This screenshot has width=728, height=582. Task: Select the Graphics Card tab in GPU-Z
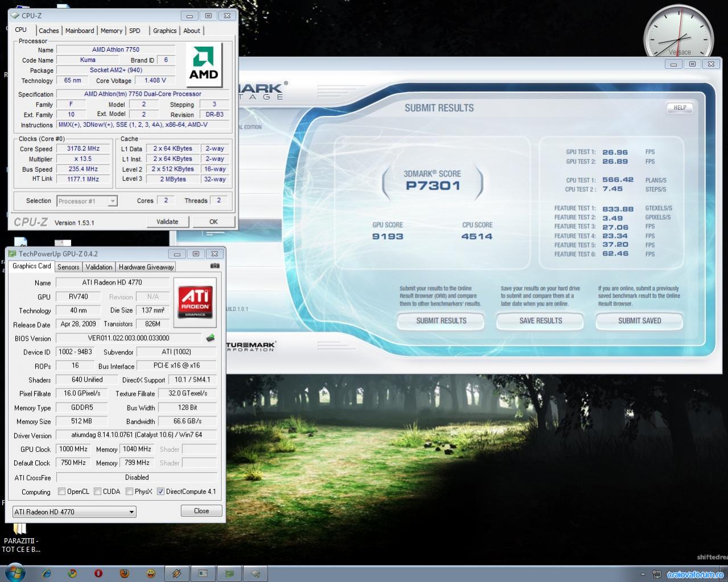tap(32, 266)
